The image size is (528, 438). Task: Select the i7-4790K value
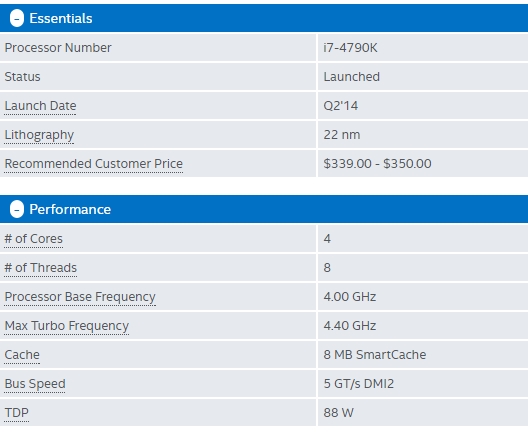point(350,48)
